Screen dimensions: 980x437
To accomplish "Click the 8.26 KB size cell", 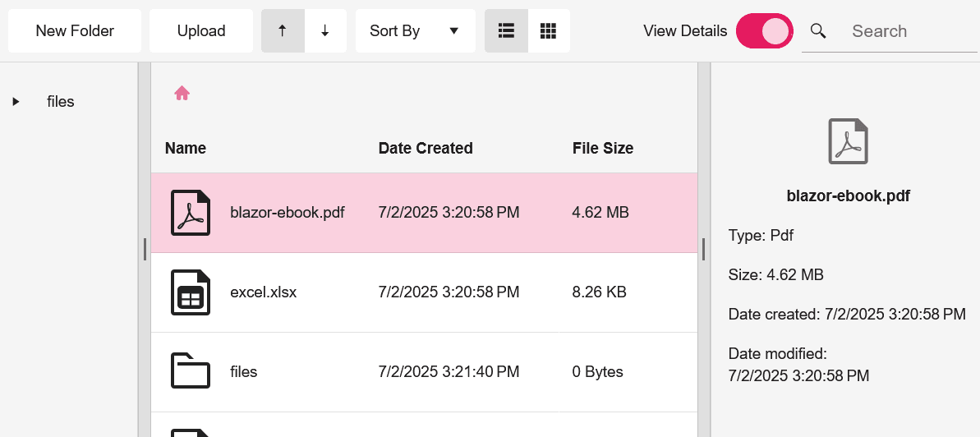I will pos(599,292).
